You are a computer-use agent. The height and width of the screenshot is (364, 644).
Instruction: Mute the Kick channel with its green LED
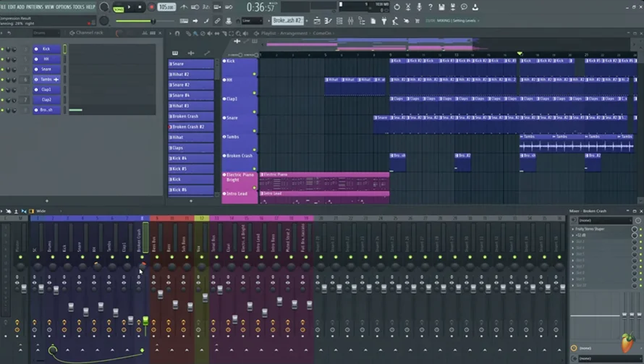[x=2, y=49]
